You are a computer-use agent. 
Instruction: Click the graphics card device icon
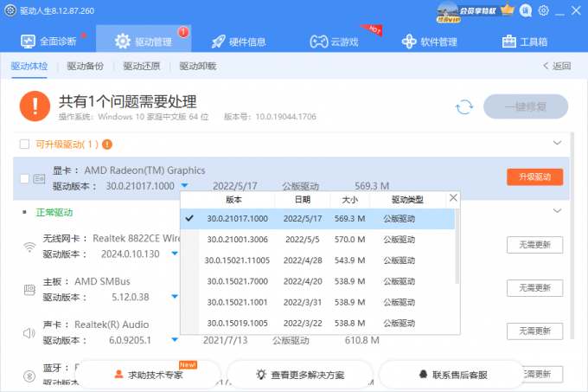[39, 178]
